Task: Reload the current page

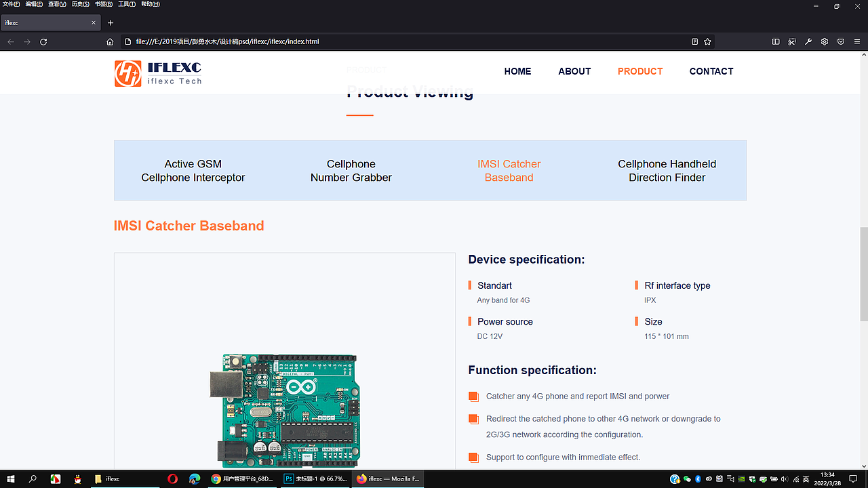Action: tap(43, 41)
